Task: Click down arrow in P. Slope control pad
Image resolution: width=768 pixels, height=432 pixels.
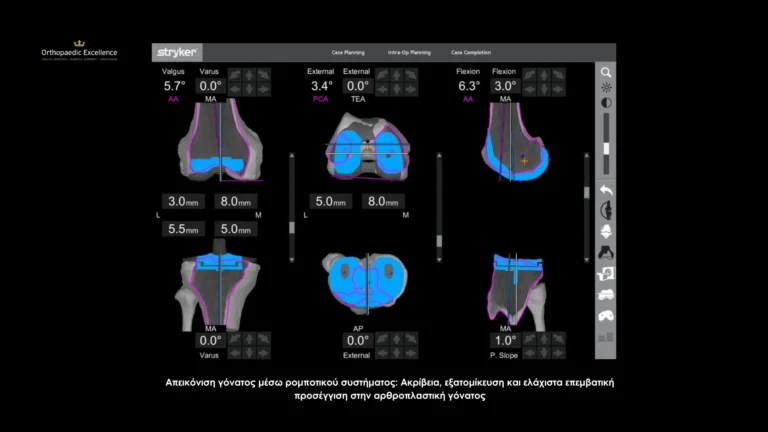Action: coord(544,353)
